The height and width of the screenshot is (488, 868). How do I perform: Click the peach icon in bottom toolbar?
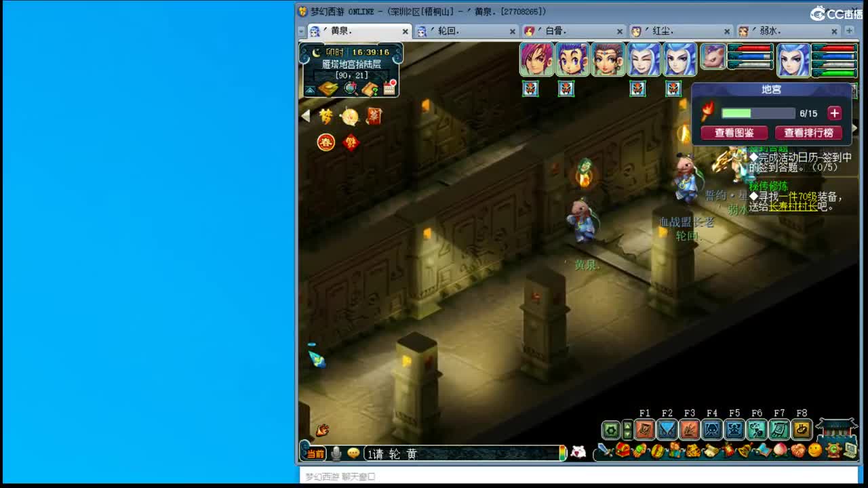coord(781,450)
